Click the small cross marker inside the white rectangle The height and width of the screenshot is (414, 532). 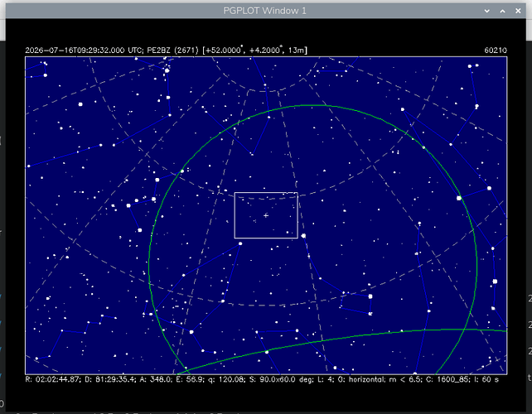[266, 215]
